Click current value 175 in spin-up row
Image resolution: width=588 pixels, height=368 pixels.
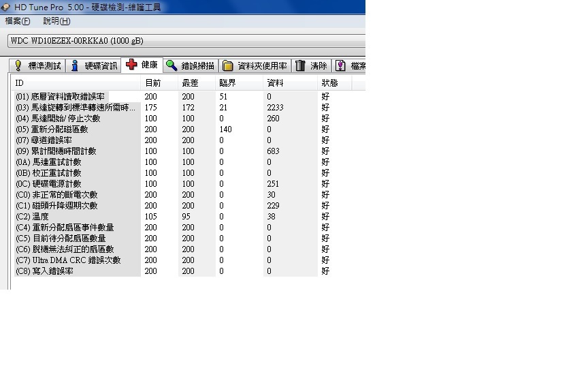pos(151,108)
